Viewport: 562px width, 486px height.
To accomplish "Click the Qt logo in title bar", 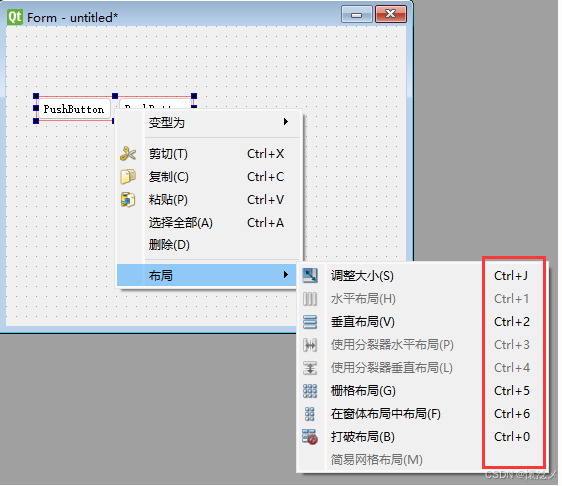I will click(x=15, y=17).
